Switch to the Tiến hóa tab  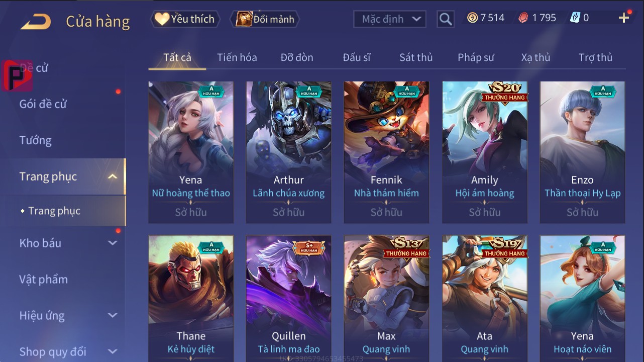click(237, 57)
